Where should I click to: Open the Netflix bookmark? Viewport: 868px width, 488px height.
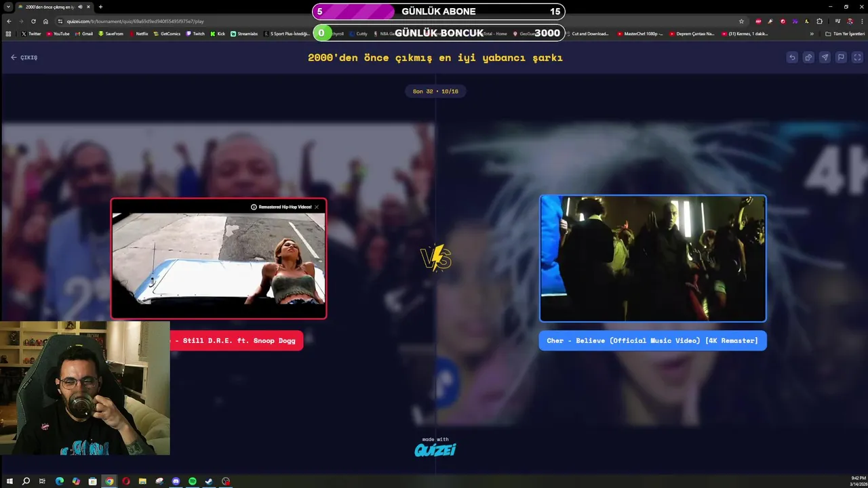click(x=138, y=33)
